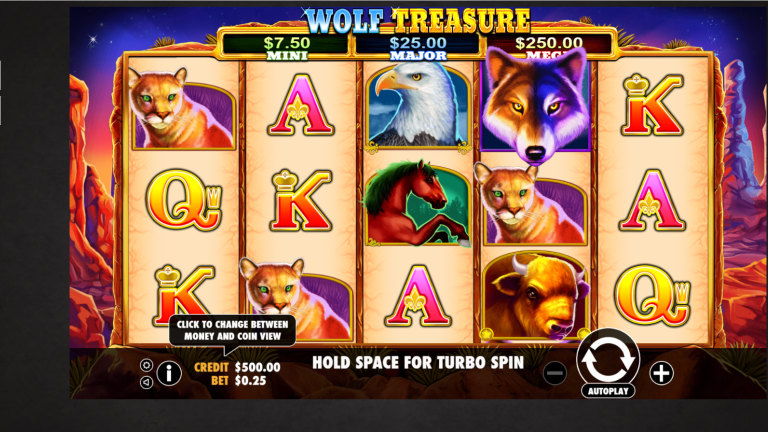
Task: Click the Q symbol on first reel
Action: click(183, 199)
